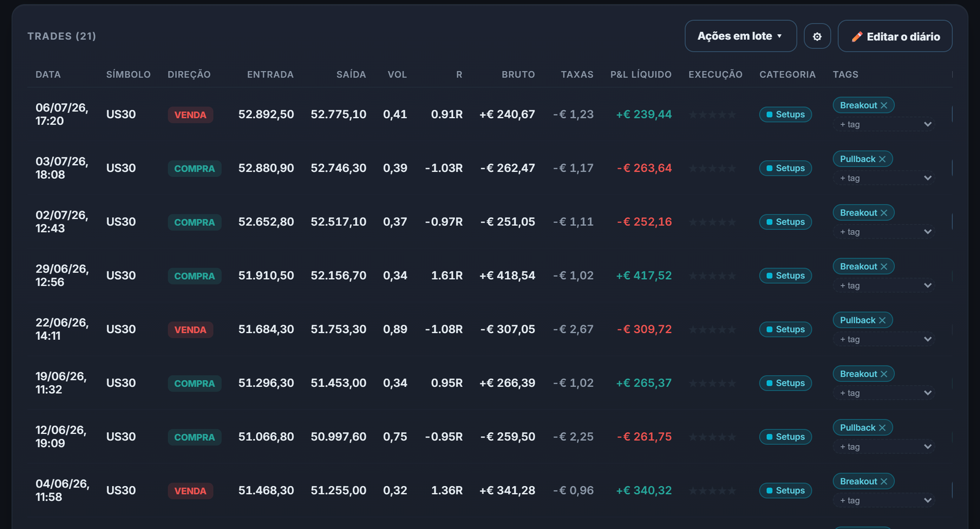980x529 pixels.
Task: Expand tag dropdown for 29/06/26 trade
Action: point(884,285)
